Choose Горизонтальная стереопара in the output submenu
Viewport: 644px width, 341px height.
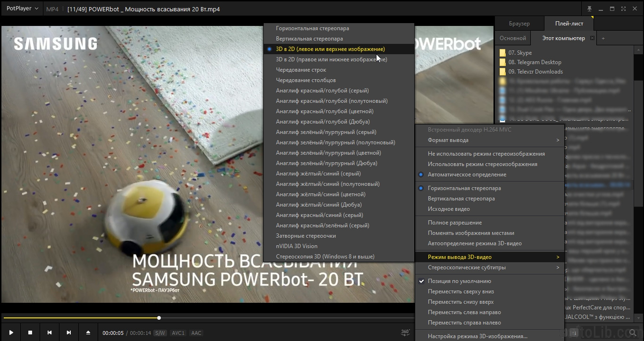[339, 28]
